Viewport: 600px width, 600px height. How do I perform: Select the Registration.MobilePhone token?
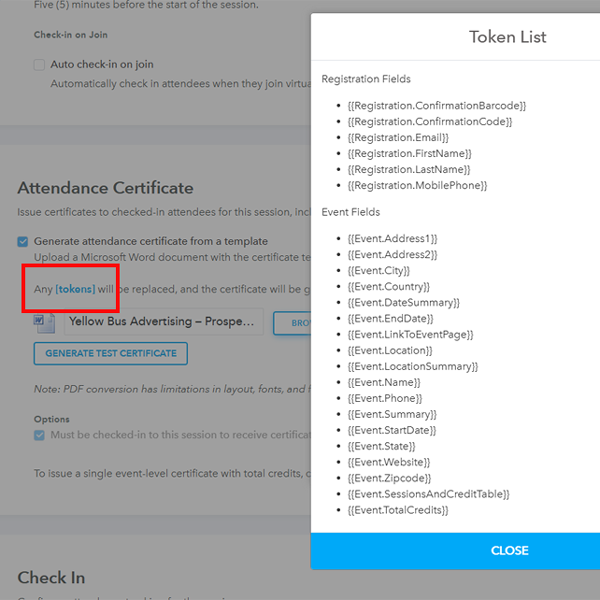(417, 185)
